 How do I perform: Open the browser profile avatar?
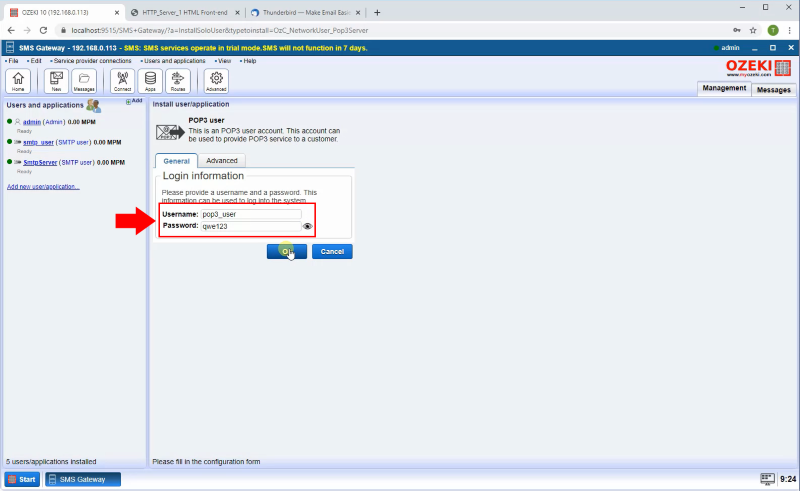[773, 30]
